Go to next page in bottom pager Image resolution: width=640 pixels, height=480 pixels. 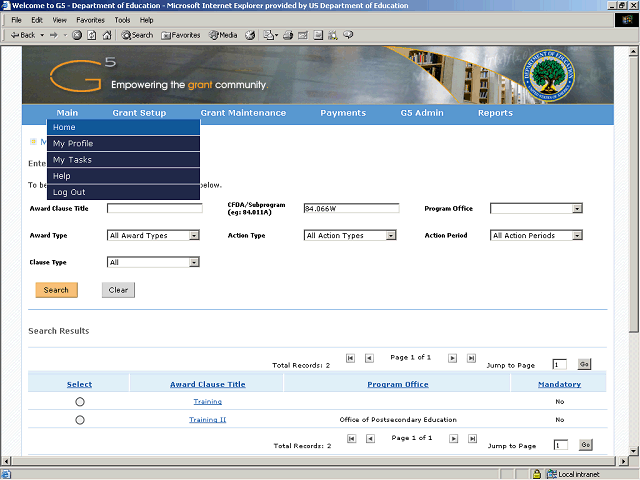pos(453,438)
